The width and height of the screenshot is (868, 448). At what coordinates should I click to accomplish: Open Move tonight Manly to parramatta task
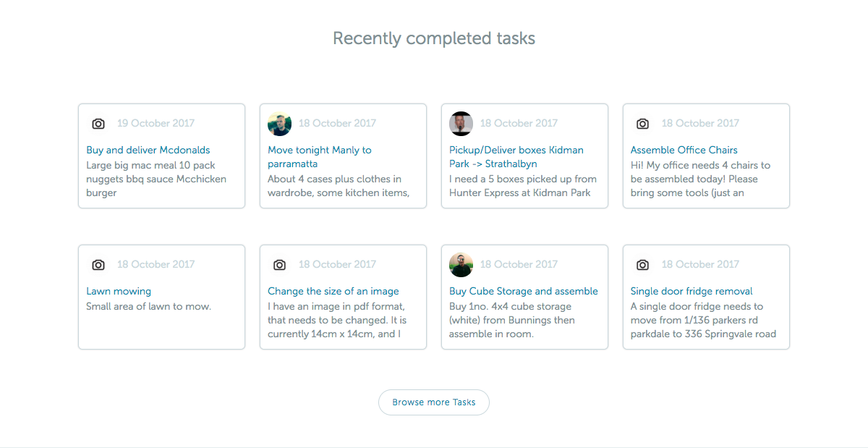[x=320, y=157]
